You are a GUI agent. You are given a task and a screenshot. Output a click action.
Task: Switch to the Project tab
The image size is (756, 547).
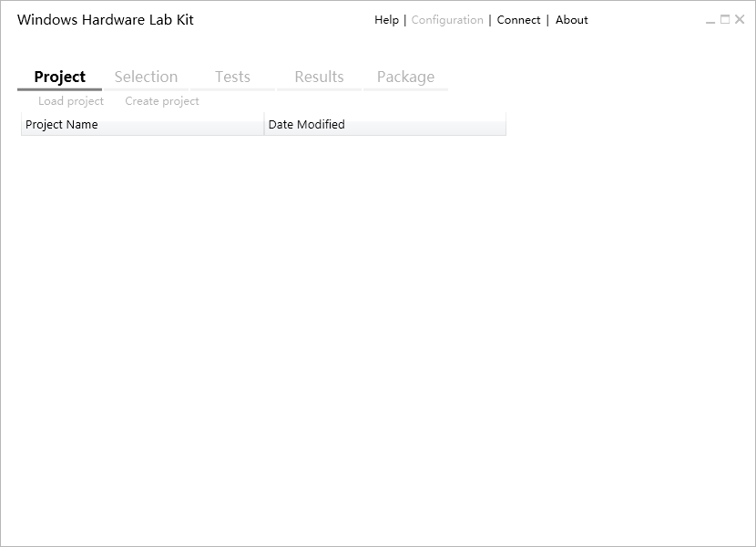click(x=60, y=77)
